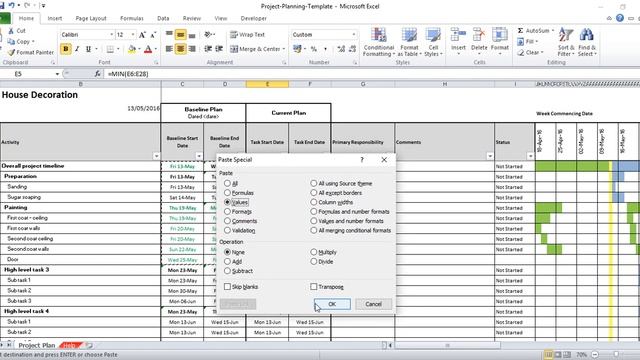Expand the Merge & Center dropdown arrow
Screen dimensions: 640x360
point(284,49)
